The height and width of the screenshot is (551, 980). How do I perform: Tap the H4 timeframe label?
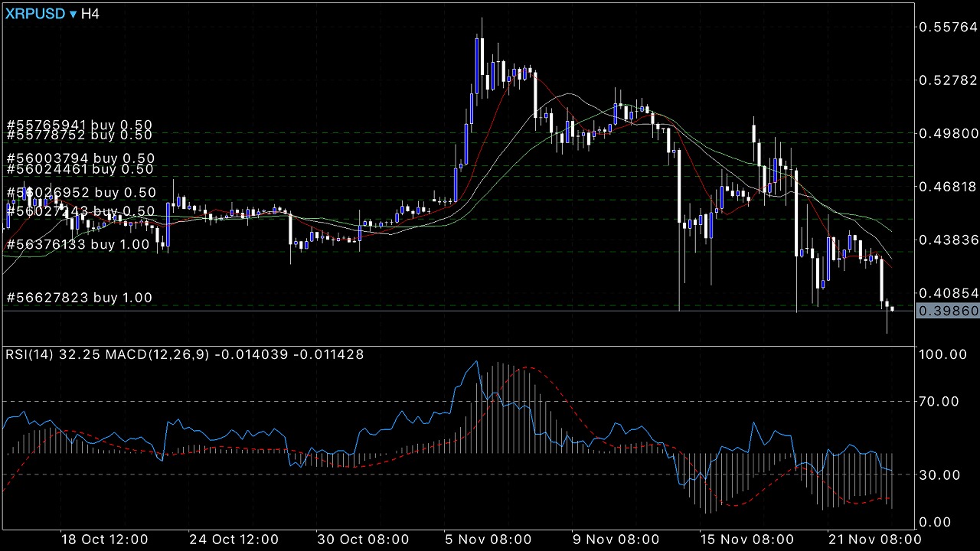click(91, 15)
